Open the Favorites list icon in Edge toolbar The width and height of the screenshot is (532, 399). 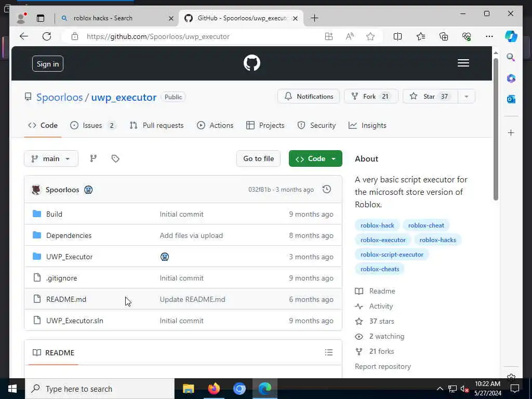tap(421, 36)
